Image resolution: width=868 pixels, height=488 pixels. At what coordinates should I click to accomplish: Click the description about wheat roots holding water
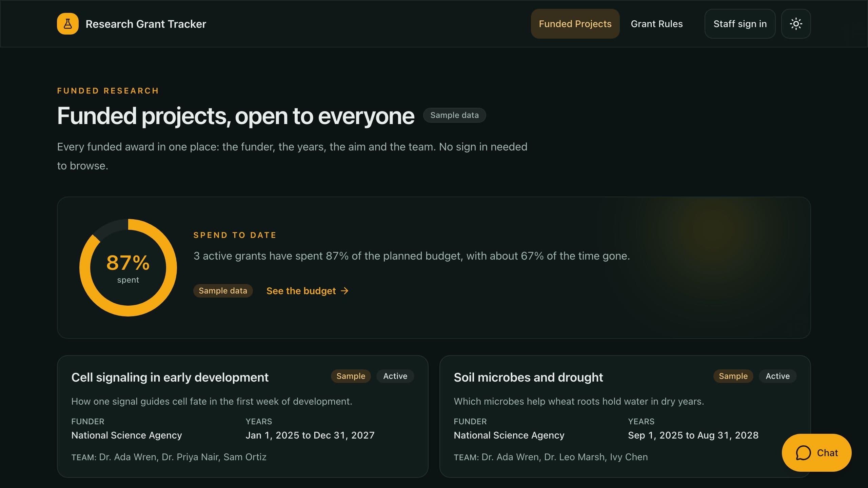[579, 401]
